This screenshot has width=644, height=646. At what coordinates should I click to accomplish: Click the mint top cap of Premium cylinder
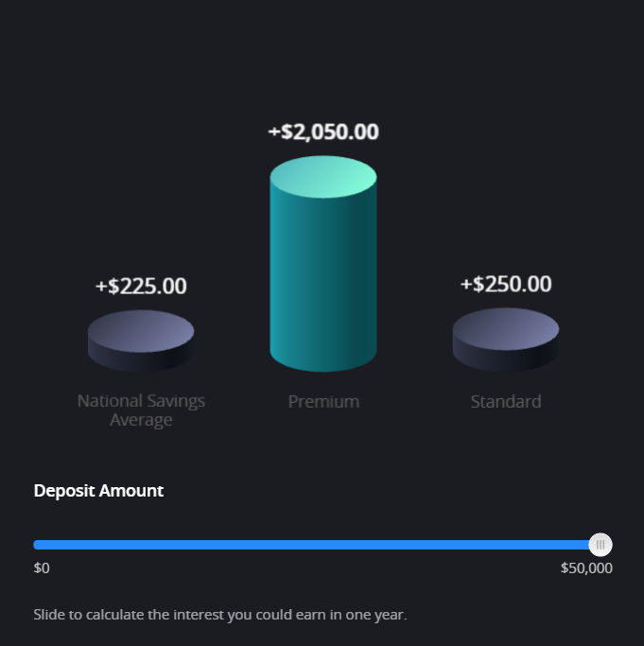click(x=322, y=177)
